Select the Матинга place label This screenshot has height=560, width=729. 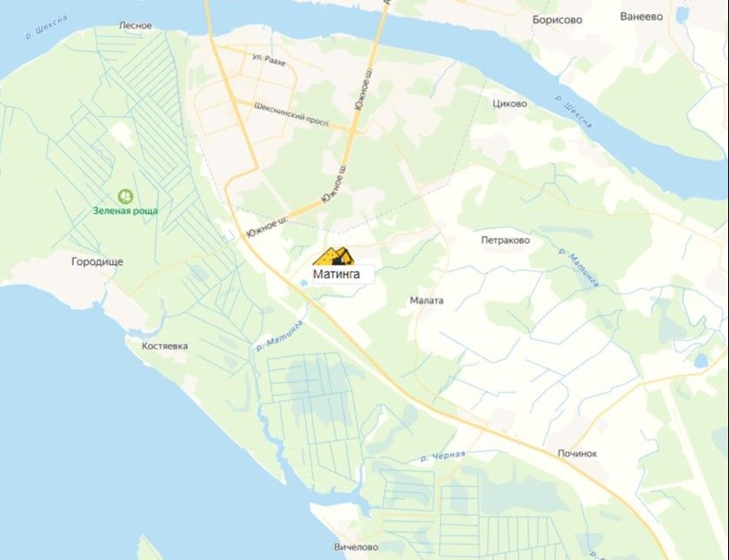[x=336, y=274]
